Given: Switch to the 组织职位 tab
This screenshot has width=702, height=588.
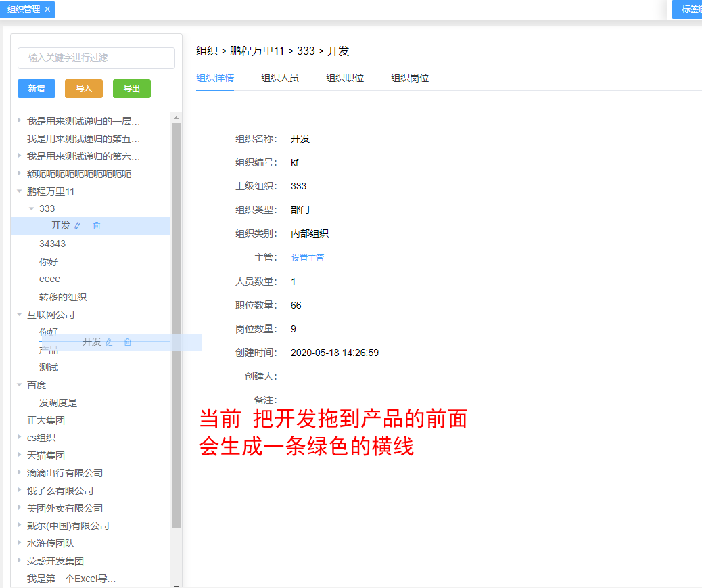Looking at the screenshot, I should click(x=345, y=78).
